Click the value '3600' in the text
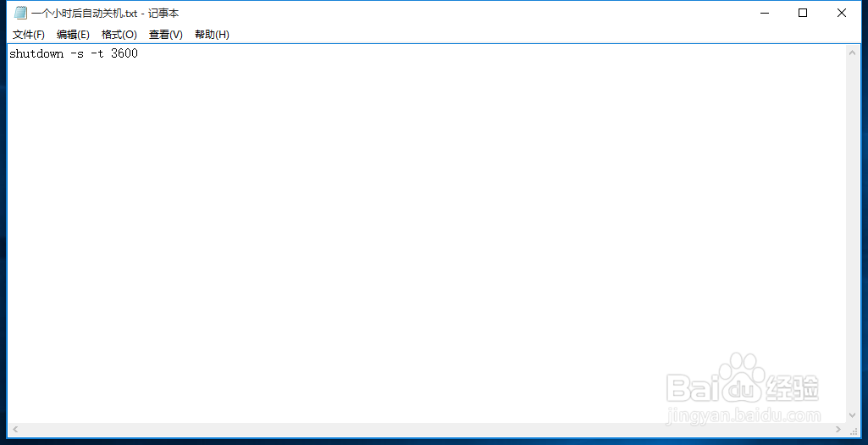This screenshot has height=445, width=868. point(124,53)
